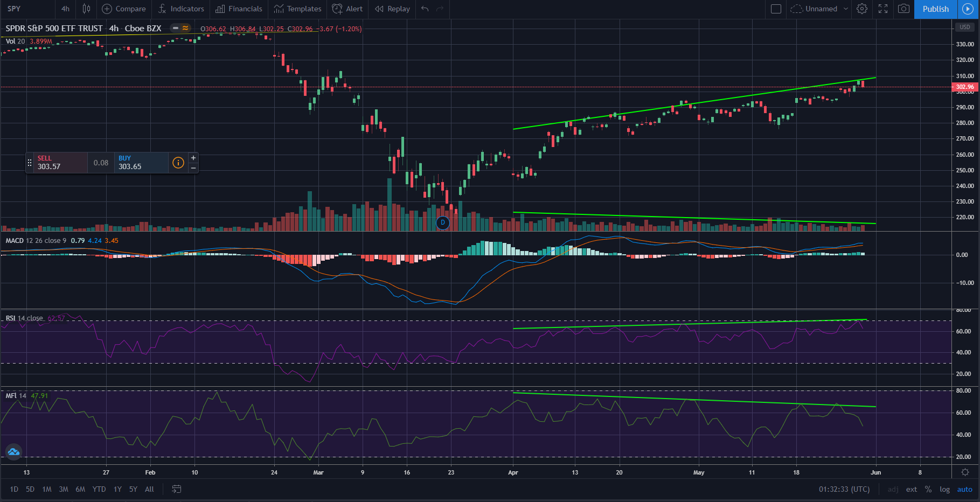
Task: Grab the trading panel drag handle
Action: pyautogui.click(x=30, y=163)
